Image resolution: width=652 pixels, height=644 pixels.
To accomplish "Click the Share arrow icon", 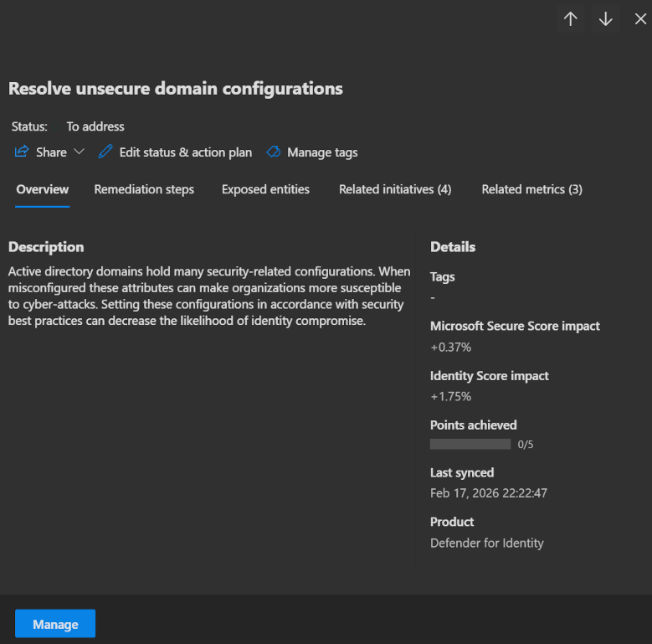I will click(22, 152).
